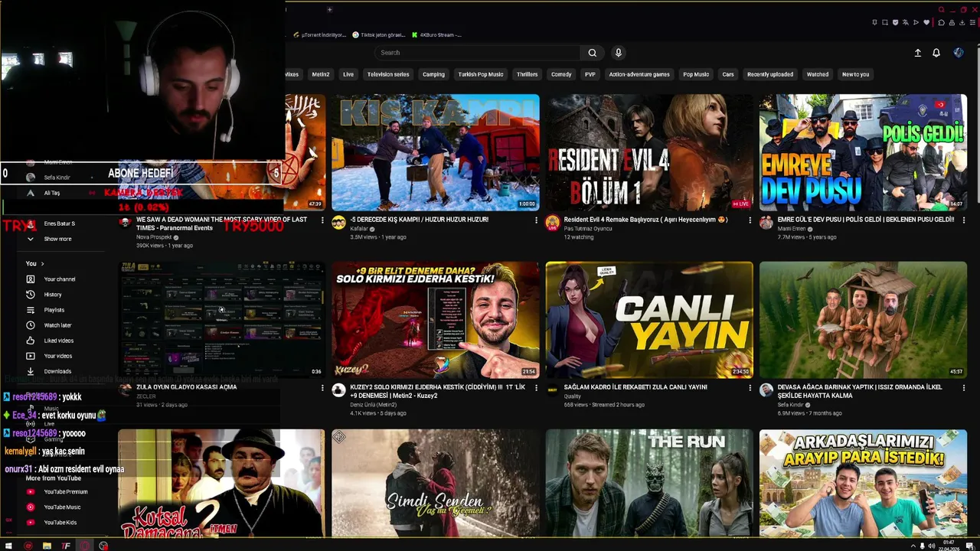The height and width of the screenshot is (551, 980).
Task: Open YouTube notifications bell
Action: 936,53
